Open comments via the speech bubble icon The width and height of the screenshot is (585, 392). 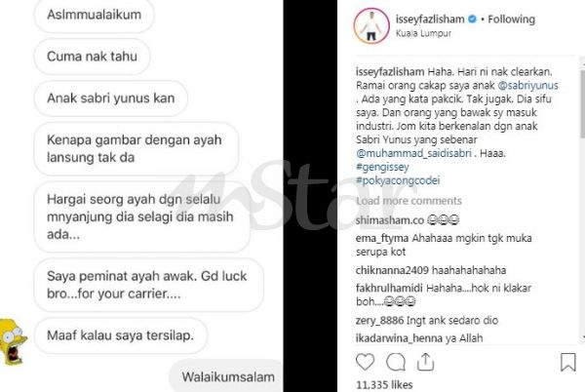pos(396,362)
